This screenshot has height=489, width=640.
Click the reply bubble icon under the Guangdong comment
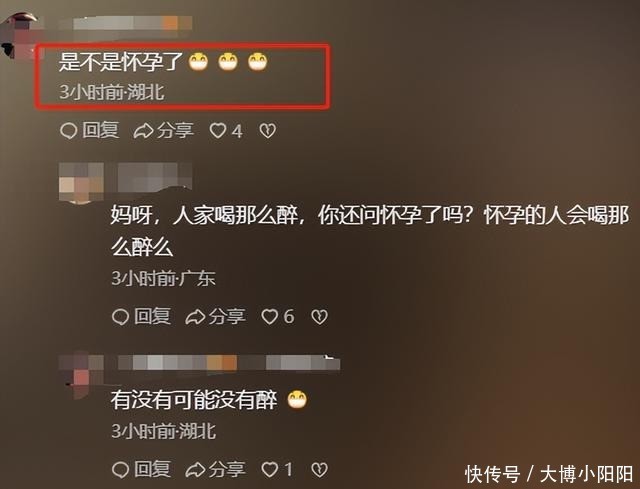[120, 317]
